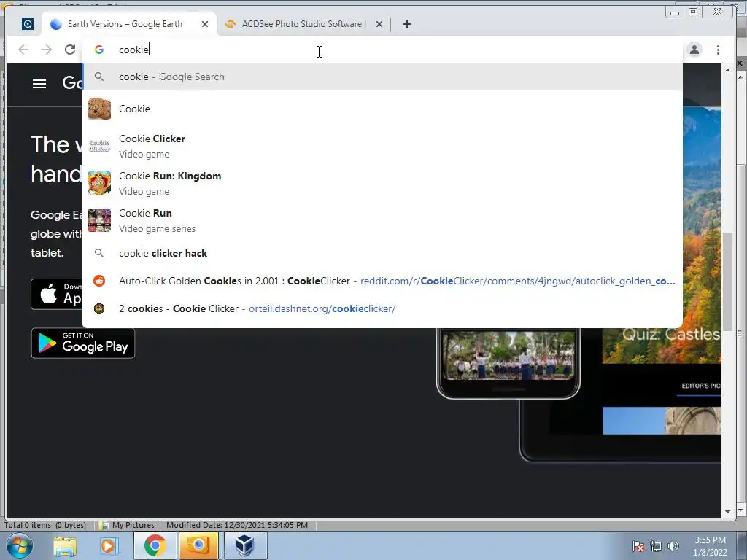Click the ACDSee taskbar icon

[x=198, y=545]
